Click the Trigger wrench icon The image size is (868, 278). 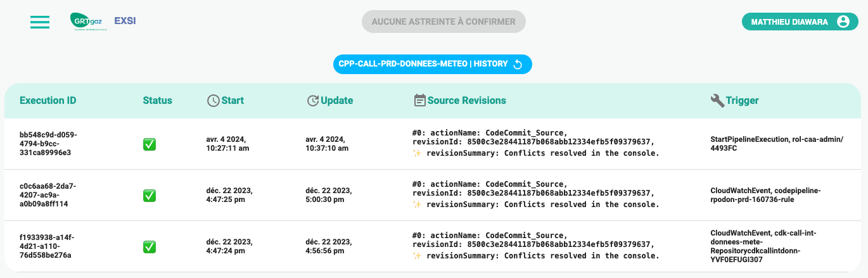click(717, 101)
